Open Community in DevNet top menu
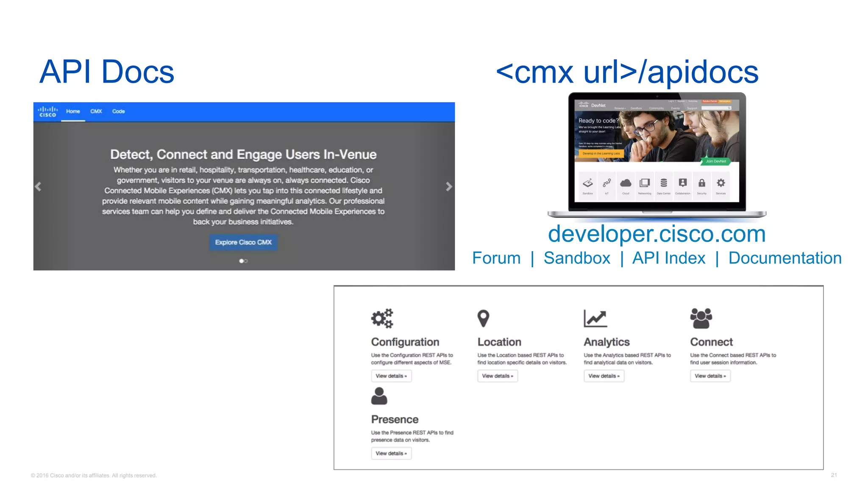Screen dimensions: 868x488 656,108
